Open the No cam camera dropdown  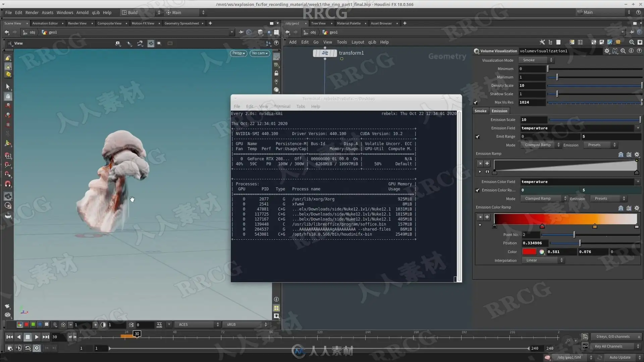click(x=260, y=53)
